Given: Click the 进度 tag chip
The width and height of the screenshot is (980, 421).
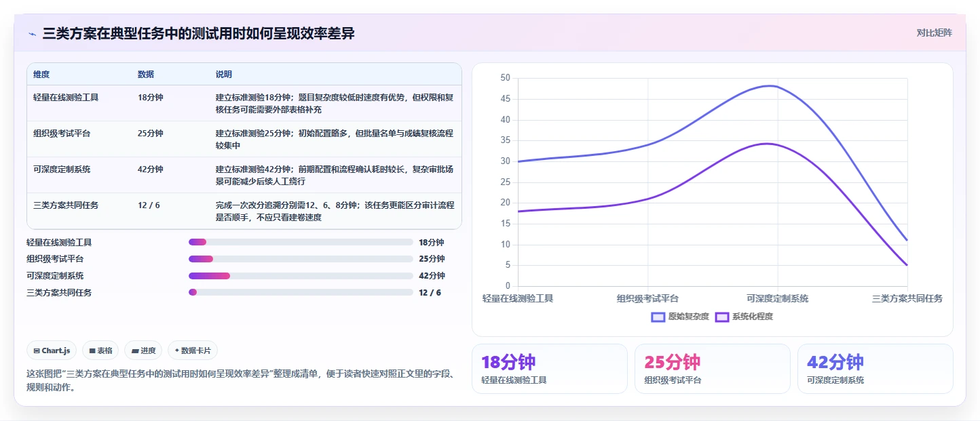Looking at the screenshot, I should 143,350.
